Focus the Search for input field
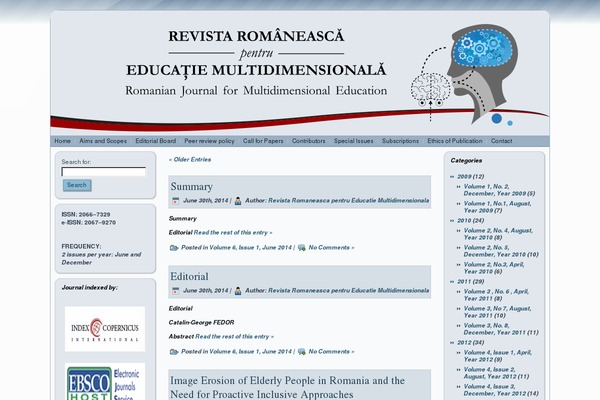This screenshot has height=400, width=600. (104, 171)
